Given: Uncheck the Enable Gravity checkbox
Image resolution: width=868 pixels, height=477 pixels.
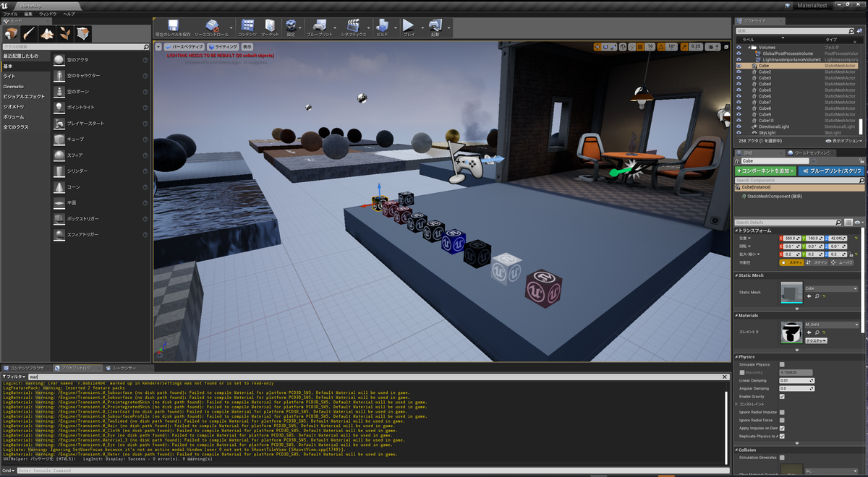Looking at the screenshot, I should tap(782, 395).
